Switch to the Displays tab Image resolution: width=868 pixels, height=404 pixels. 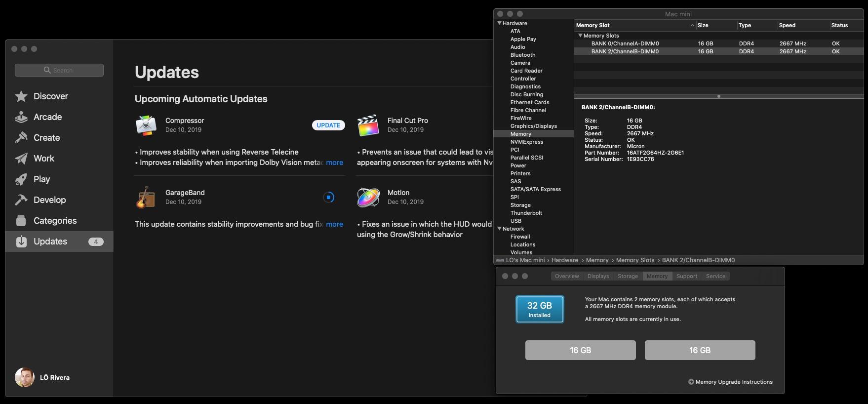point(598,276)
